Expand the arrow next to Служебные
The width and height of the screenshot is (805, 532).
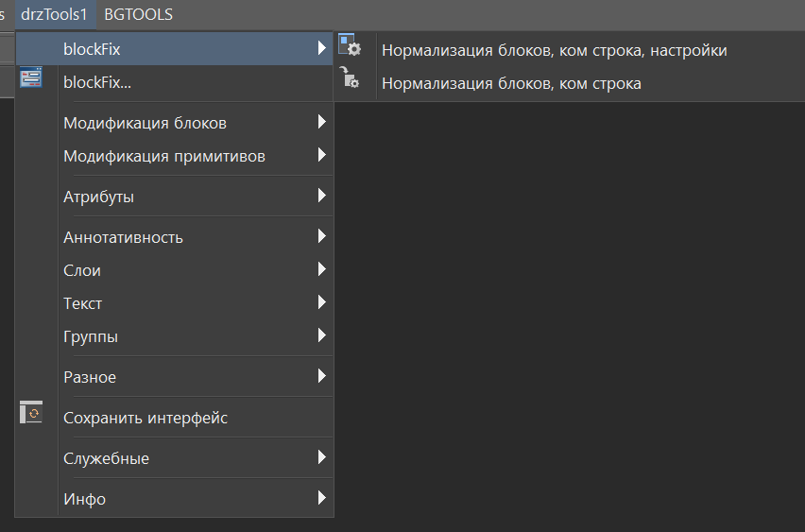pyautogui.click(x=322, y=457)
